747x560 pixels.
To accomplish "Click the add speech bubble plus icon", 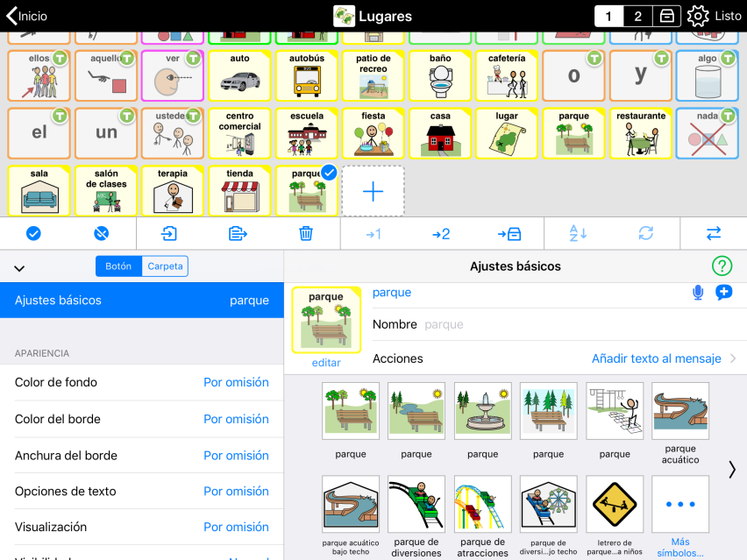I will [723, 293].
